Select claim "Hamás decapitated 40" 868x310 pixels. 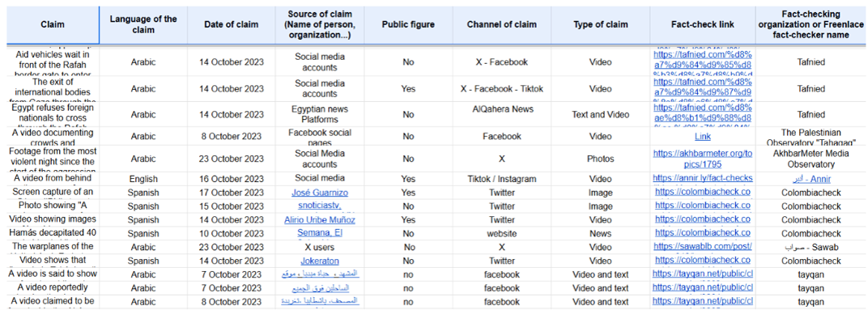53,233
